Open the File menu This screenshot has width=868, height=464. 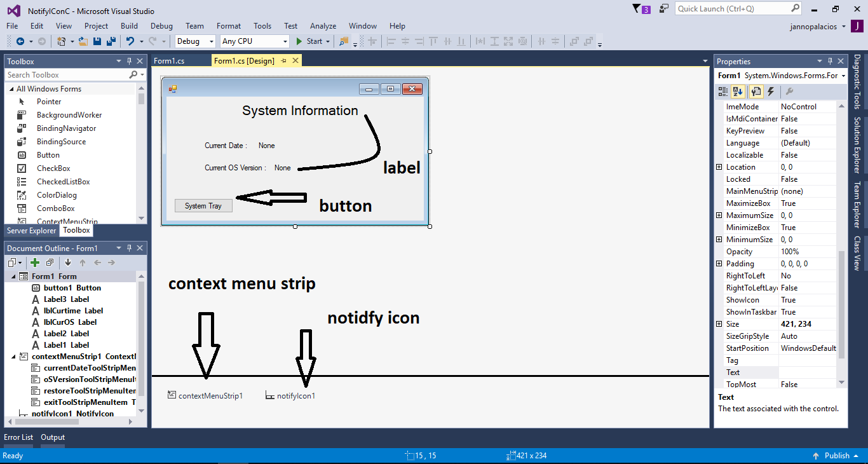[x=12, y=26]
